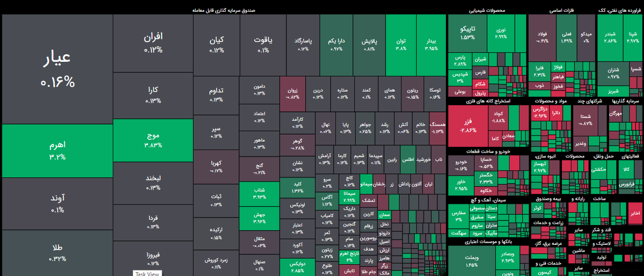
Task: Open the موج tile showing 3.83%
Action: pos(153,140)
